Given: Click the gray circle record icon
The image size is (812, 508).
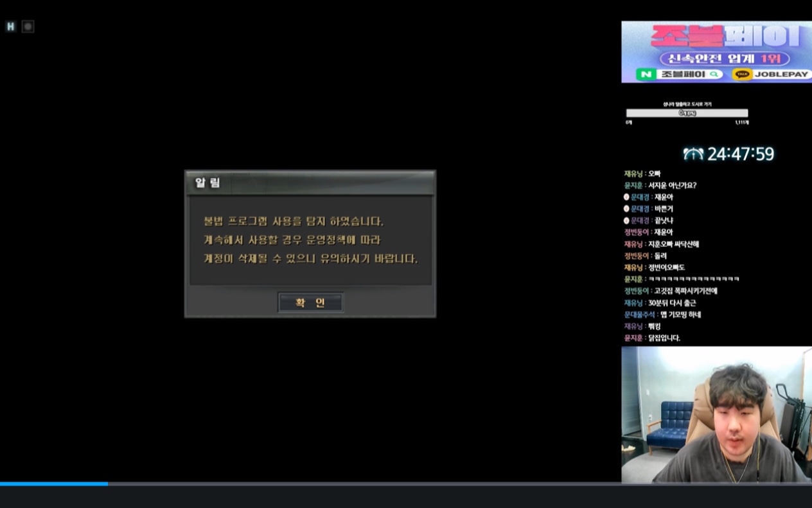Looking at the screenshot, I should tap(28, 26).
